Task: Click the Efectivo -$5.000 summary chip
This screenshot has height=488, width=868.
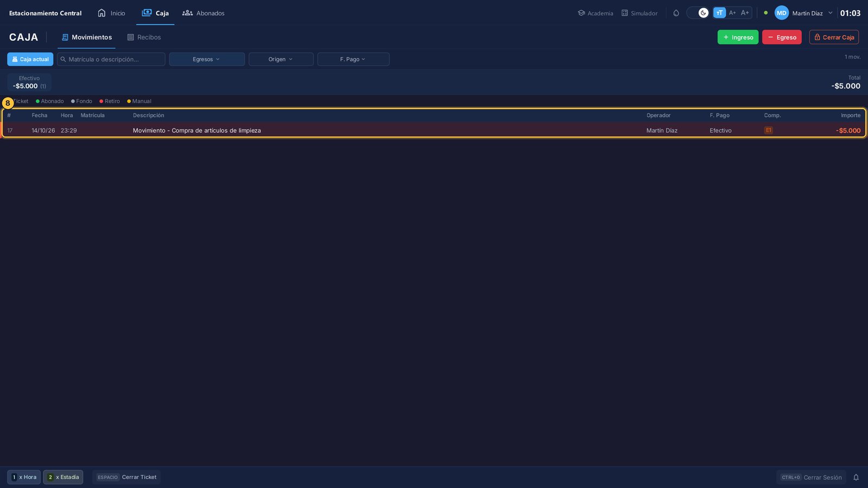Action: pyautogui.click(x=29, y=82)
